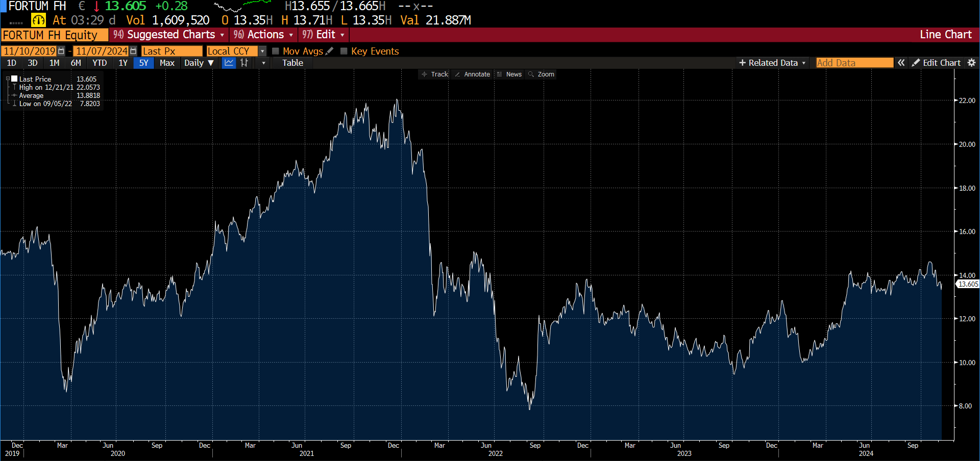Click the yellow help icon by the time
980x461 pixels.
(x=38, y=20)
